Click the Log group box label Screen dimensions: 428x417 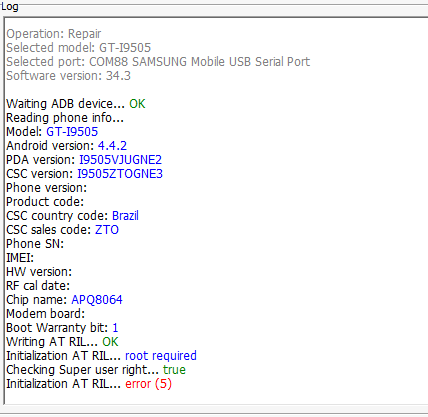[x=9, y=6]
